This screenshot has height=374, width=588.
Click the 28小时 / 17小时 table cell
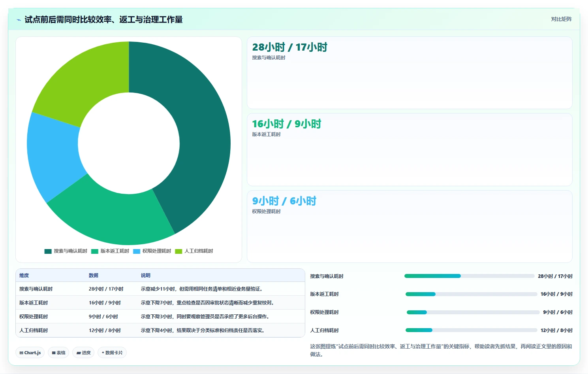106,289
